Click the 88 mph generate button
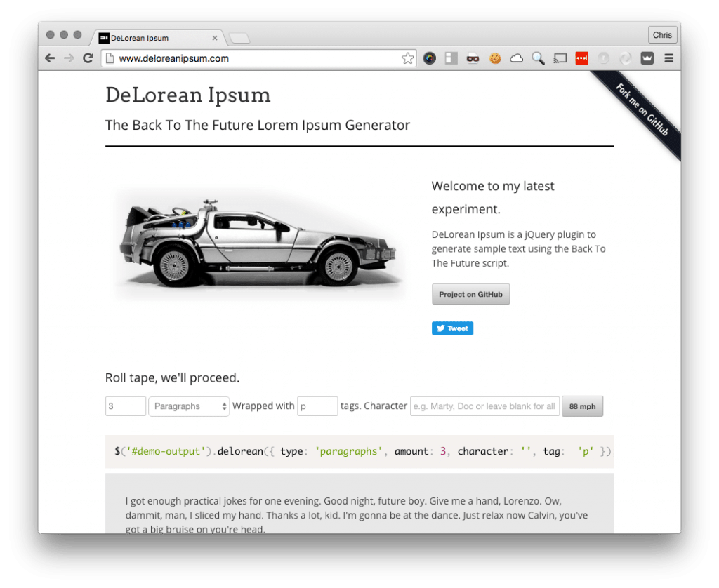 click(582, 406)
